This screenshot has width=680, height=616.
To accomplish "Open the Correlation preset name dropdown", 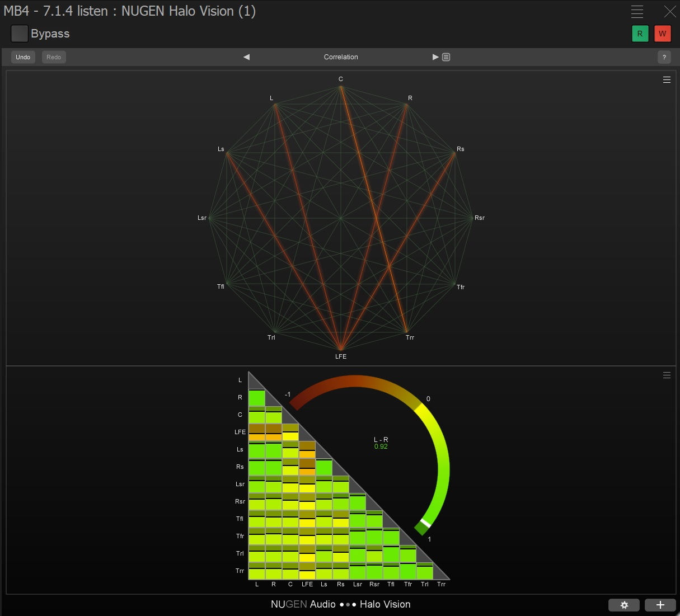I will click(341, 57).
